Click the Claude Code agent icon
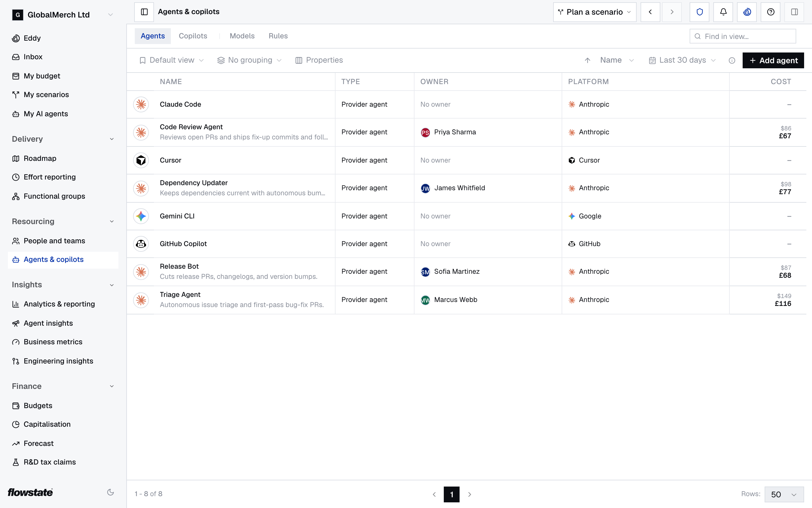Screen dimensions: 812x508 [x=141, y=104]
